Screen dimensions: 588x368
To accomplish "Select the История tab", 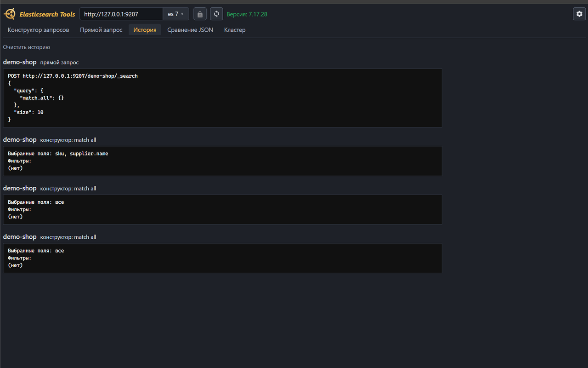I will [x=145, y=30].
